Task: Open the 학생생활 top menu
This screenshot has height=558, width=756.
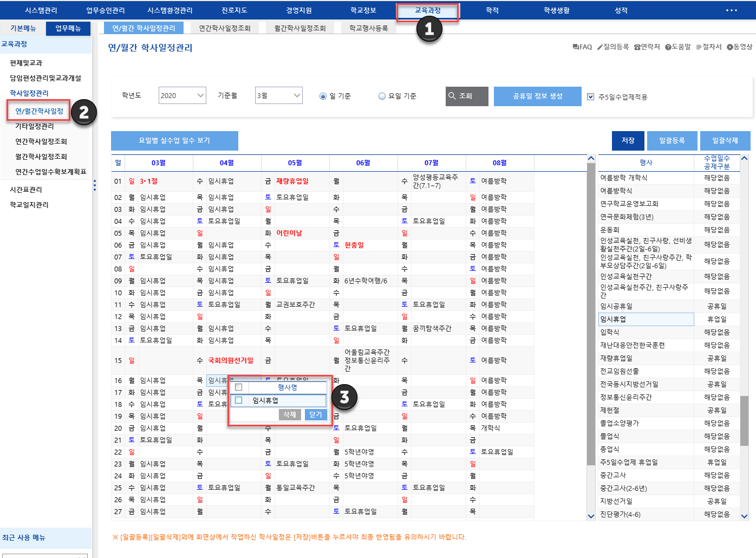Action: (x=557, y=10)
